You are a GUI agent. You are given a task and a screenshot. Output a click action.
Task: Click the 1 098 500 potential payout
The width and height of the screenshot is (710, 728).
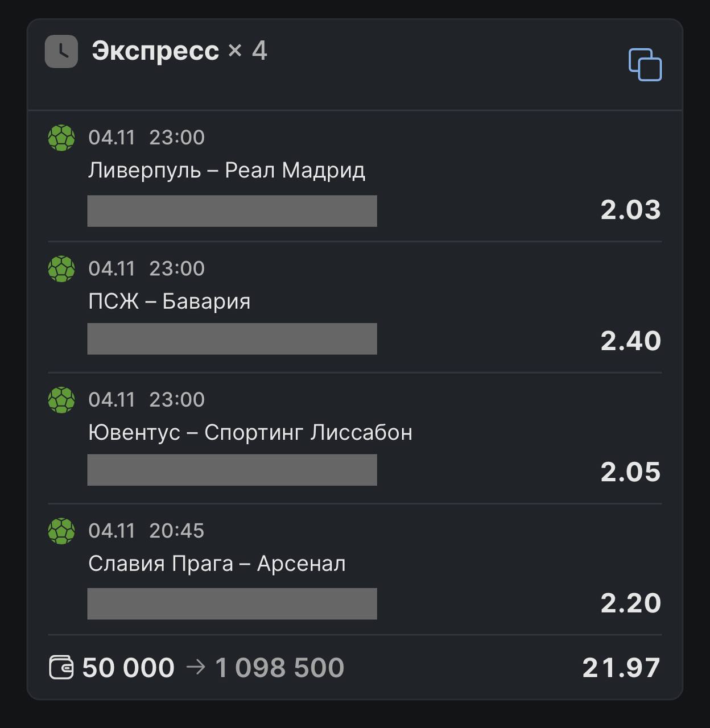coord(279,668)
